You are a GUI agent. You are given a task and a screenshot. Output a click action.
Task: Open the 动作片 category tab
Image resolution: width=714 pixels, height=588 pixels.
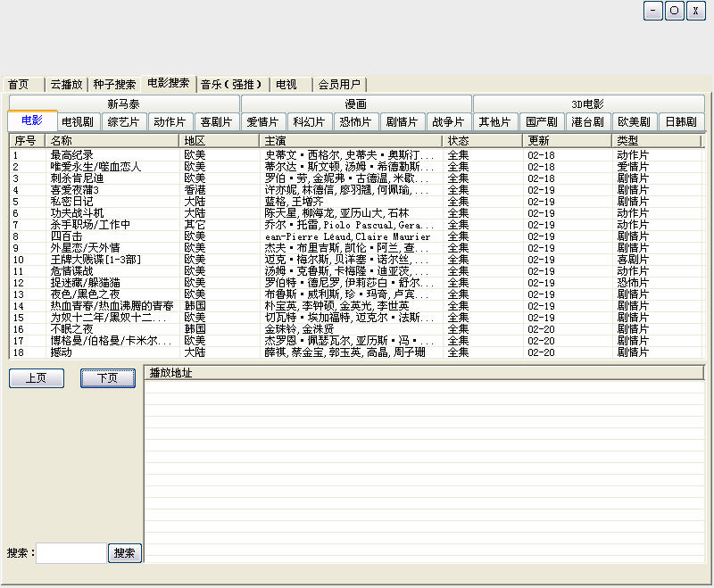pos(170,122)
